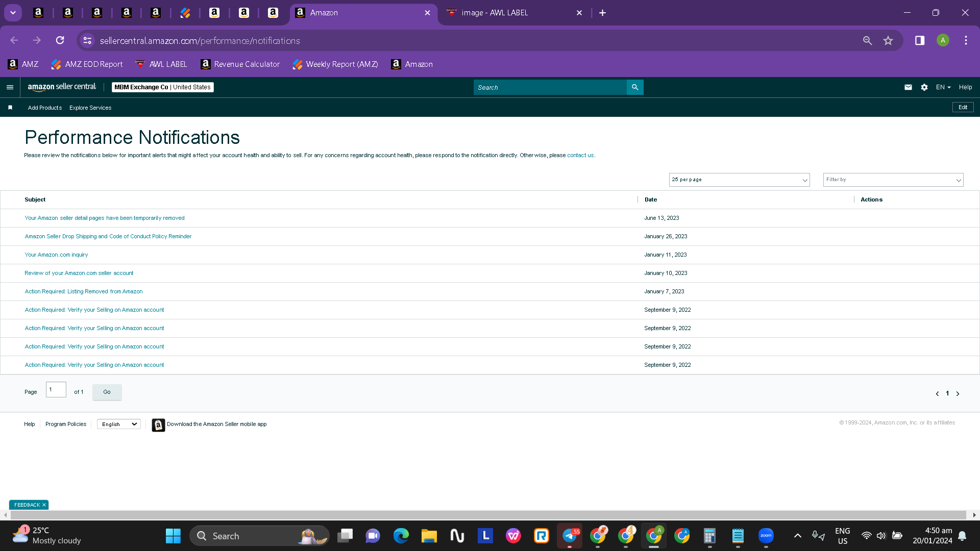
Task: Open Zoom from the taskbar
Action: click(766, 536)
